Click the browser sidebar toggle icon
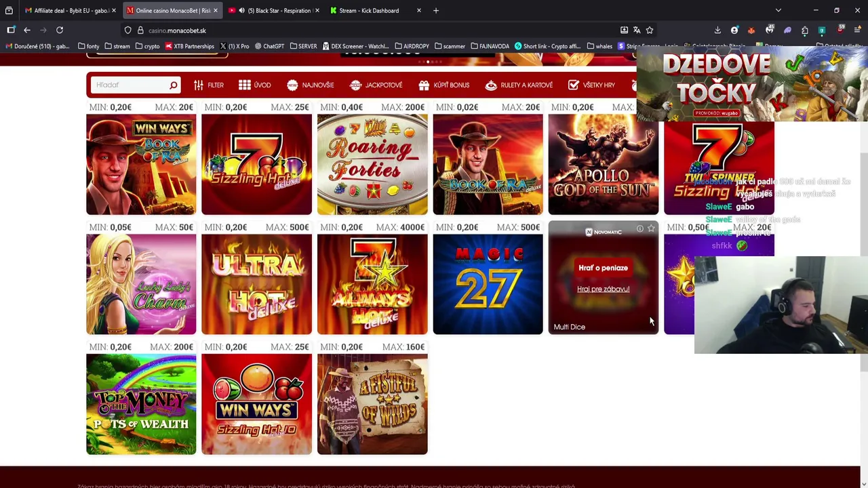The height and width of the screenshot is (488, 868). point(11,30)
